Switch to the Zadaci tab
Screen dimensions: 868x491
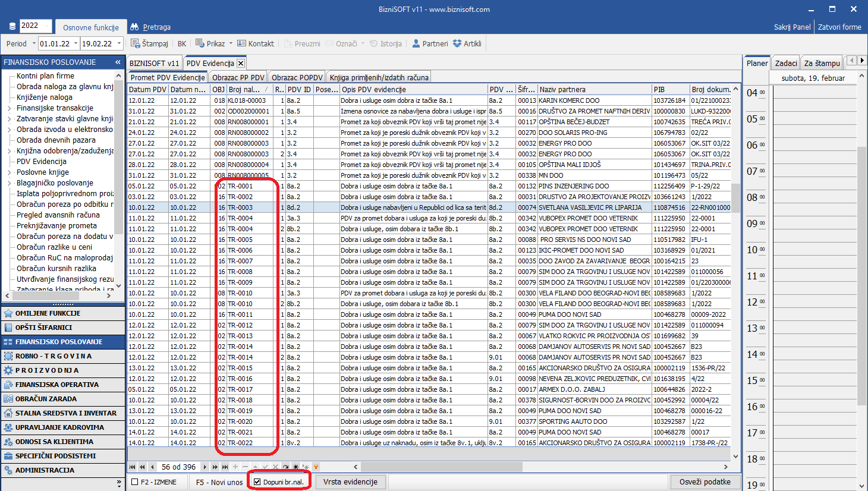(x=785, y=63)
